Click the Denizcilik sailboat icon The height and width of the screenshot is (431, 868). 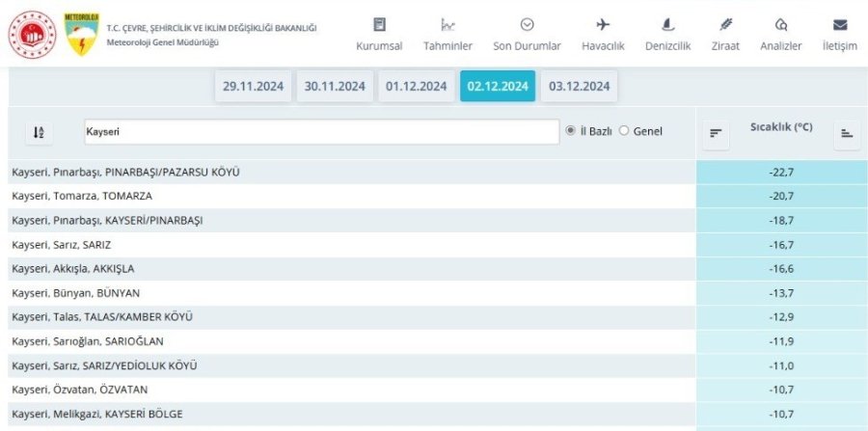click(667, 25)
